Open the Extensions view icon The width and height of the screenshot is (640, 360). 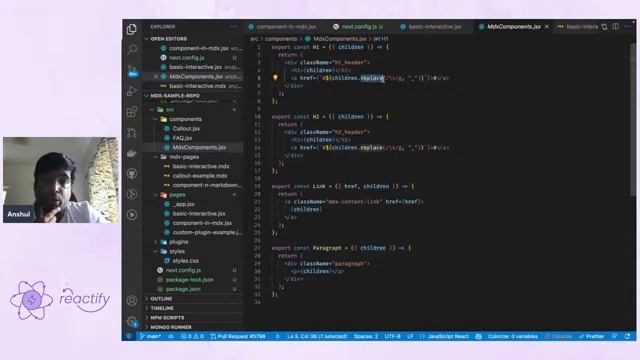[132, 111]
